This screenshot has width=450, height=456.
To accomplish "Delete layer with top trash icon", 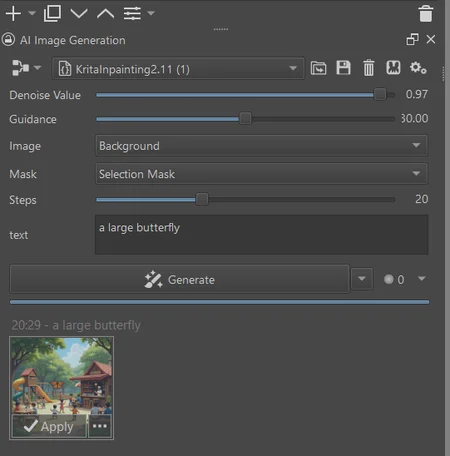I will pos(426,14).
